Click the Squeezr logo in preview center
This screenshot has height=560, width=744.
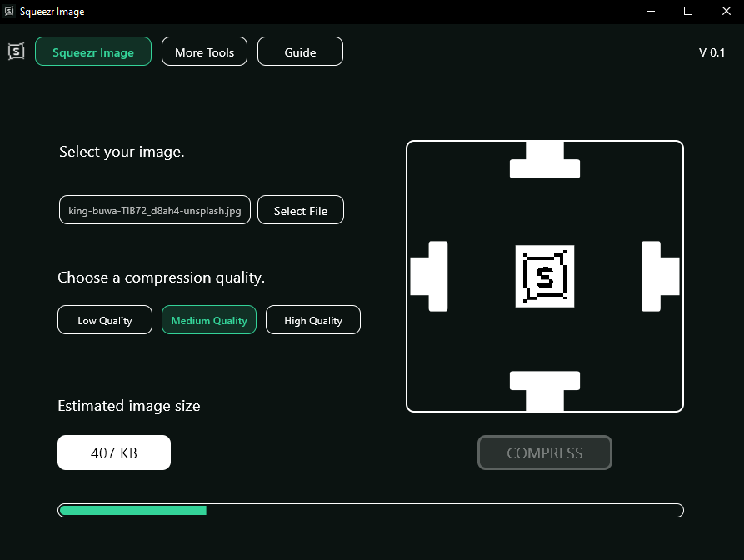pyautogui.click(x=545, y=276)
